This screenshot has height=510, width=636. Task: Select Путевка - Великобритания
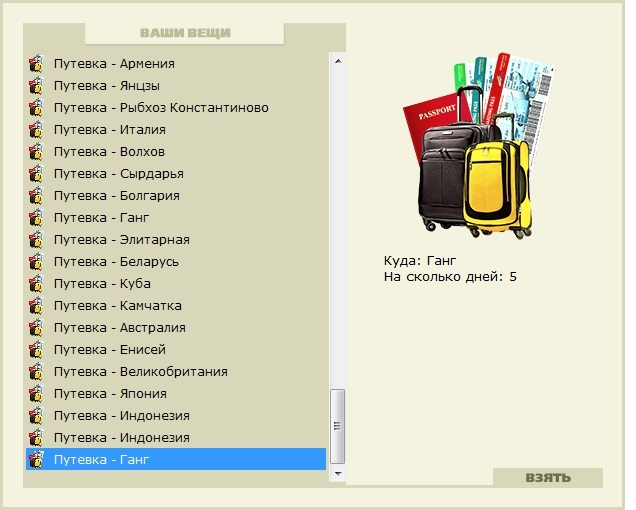[176, 371]
